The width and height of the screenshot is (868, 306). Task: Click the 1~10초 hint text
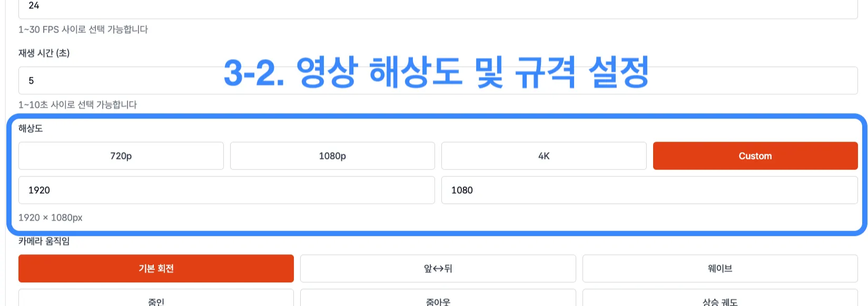(77, 105)
